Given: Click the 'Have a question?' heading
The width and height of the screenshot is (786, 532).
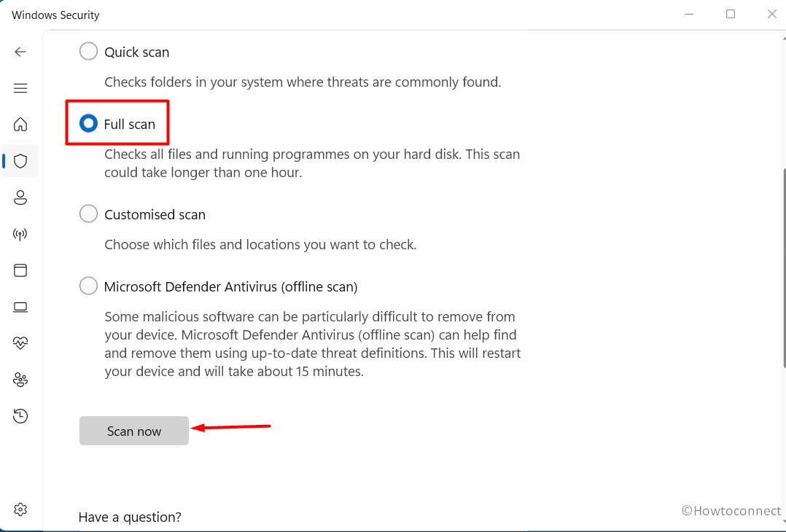Looking at the screenshot, I should [x=130, y=517].
